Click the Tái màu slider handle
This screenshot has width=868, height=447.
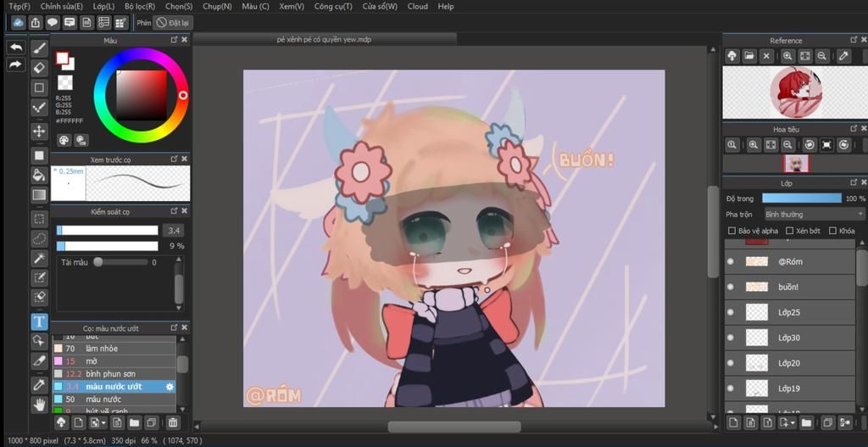pyautogui.click(x=98, y=262)
